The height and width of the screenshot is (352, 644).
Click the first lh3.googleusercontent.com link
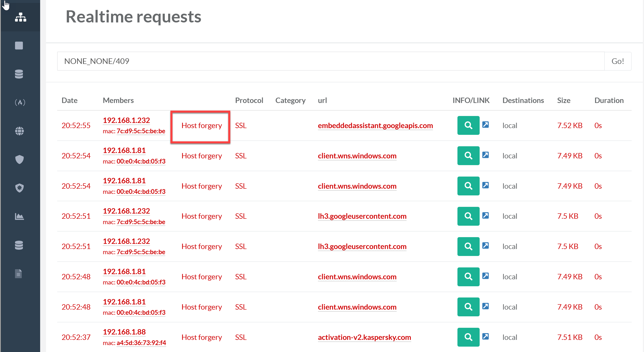coord(362,216)
